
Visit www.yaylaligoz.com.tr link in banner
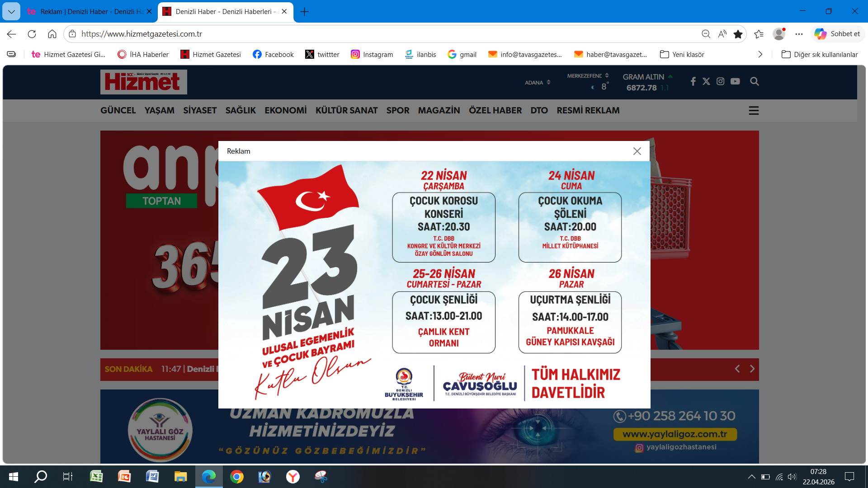675,434
